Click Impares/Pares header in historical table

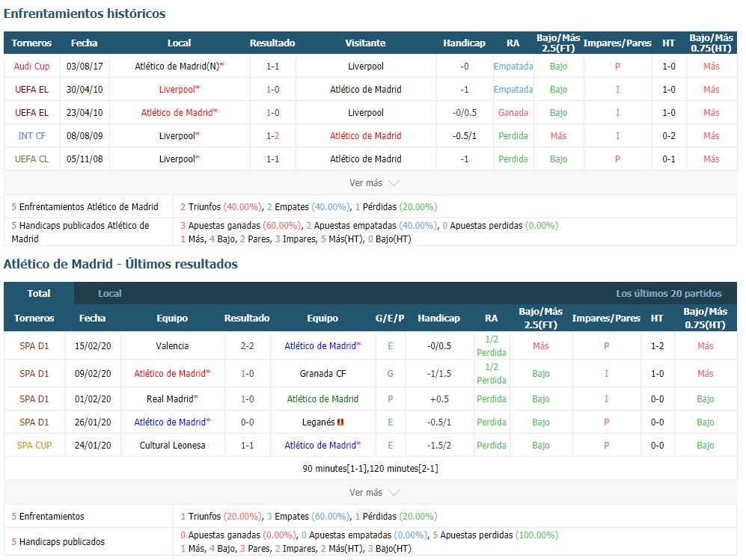617,43
